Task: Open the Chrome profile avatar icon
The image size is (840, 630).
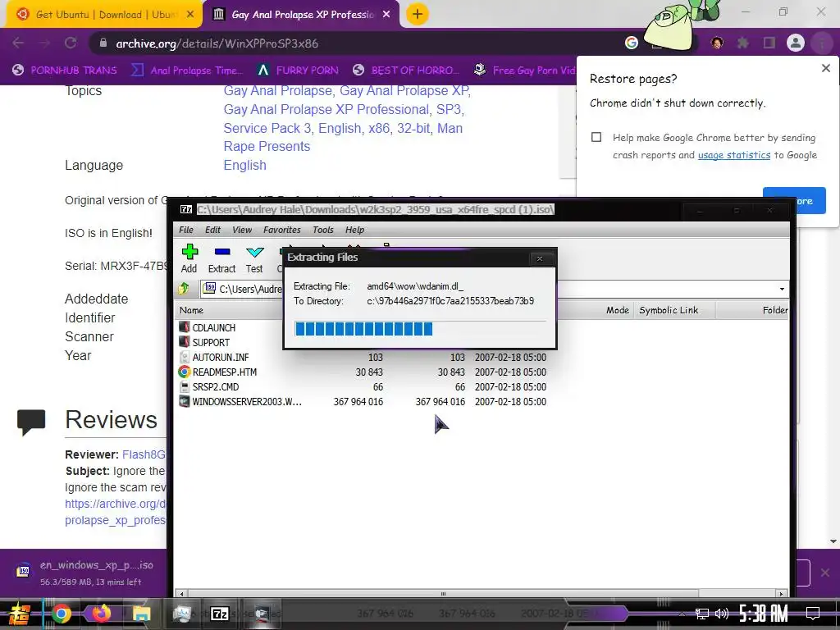Action: tap(796, 43)
